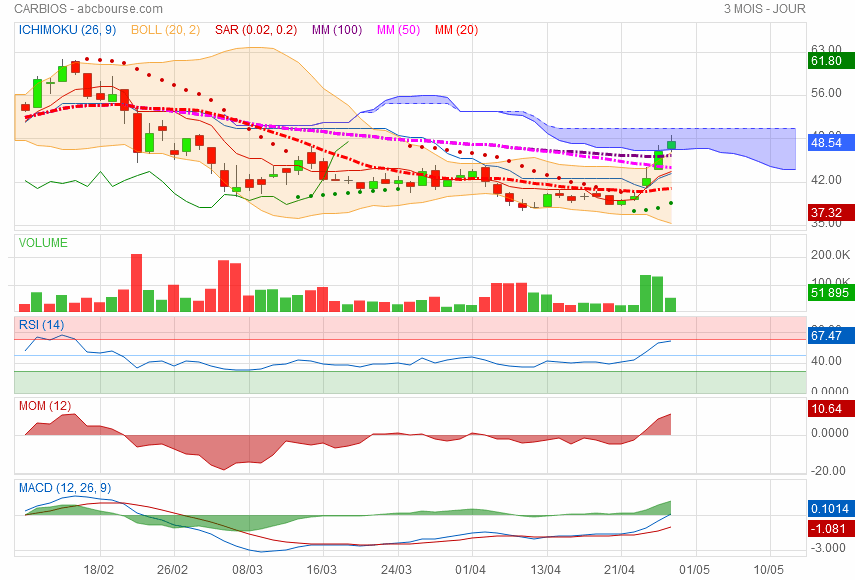Click the red 37.32 price tag
This screenshot has width=855, height=580.
click(x=831, y=213)
